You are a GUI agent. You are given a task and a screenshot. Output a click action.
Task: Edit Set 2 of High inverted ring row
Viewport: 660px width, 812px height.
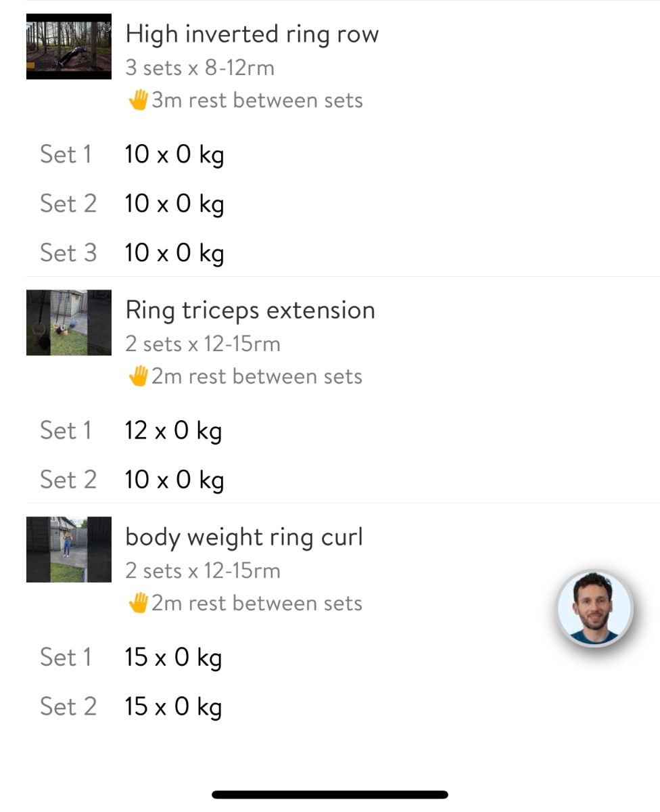click(x=174, y=204)
